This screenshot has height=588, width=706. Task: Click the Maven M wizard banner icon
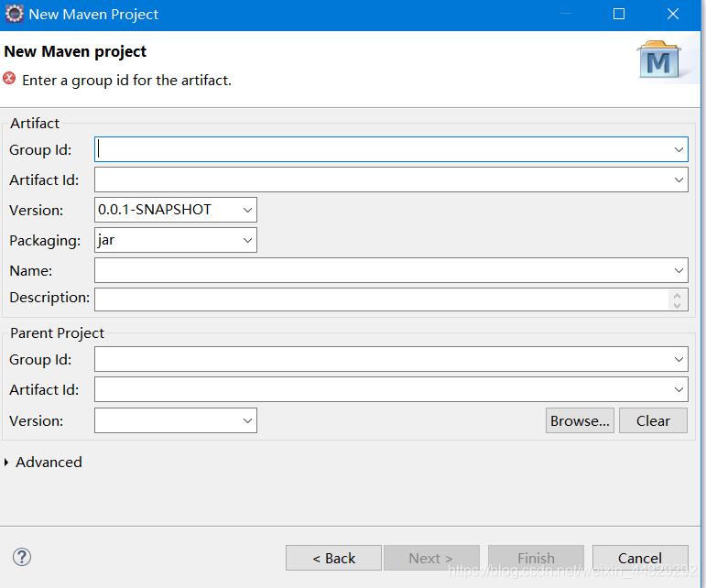pyautogui.click(x=659, y=60)
